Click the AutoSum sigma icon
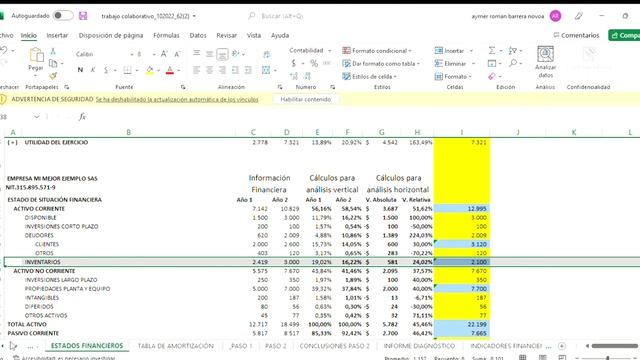This screenshot has width=640, height=360. pyautogui.click(x=492, y=51)
